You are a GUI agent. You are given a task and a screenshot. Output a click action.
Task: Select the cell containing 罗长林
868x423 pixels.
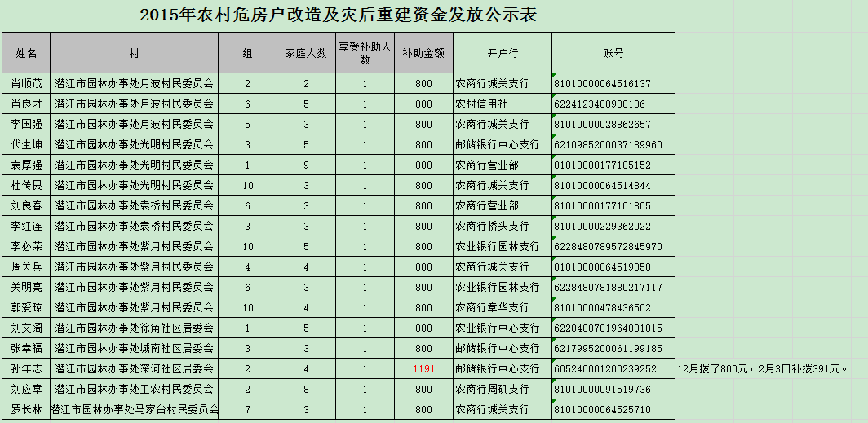(x=27, y=409)
